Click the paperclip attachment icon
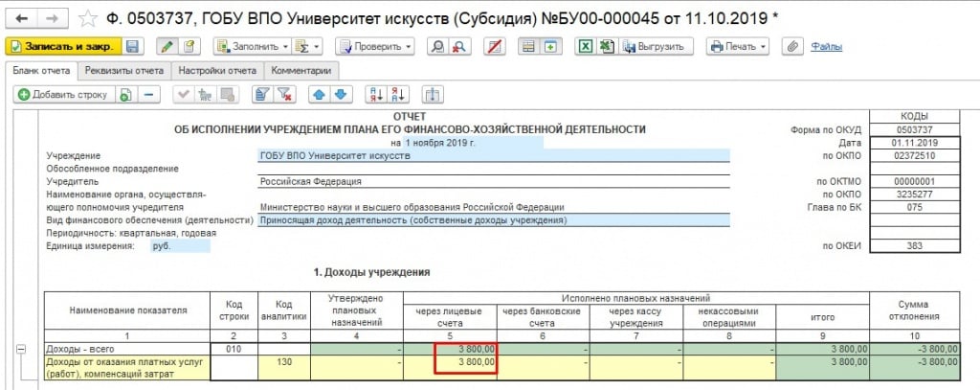The width and height of the screenshot is (980, 390). [791, 46]
